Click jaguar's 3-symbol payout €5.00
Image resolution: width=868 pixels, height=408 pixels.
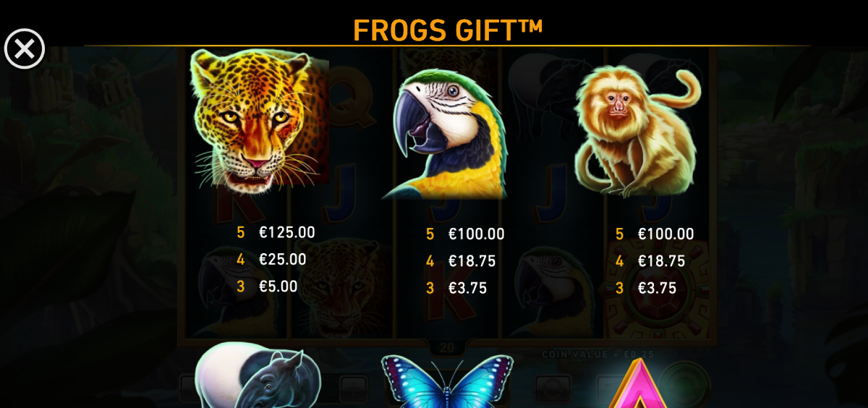pyautogui.click(x=278, y=286)
